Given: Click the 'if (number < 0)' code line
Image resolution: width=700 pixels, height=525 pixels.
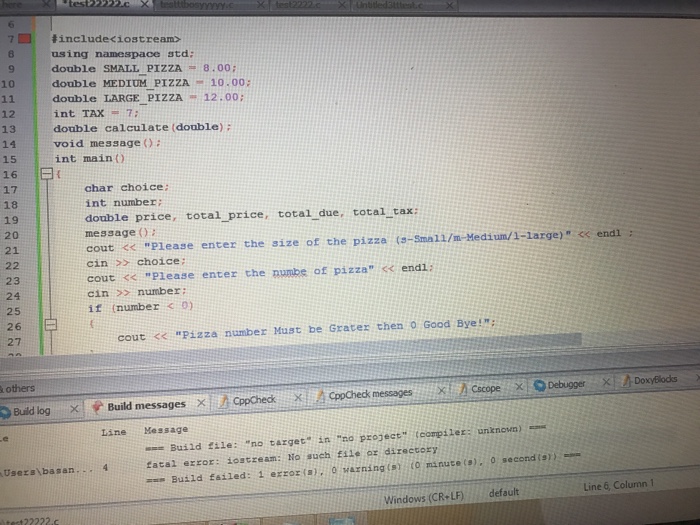Looking at the screenshot, I should pos(141,307).
